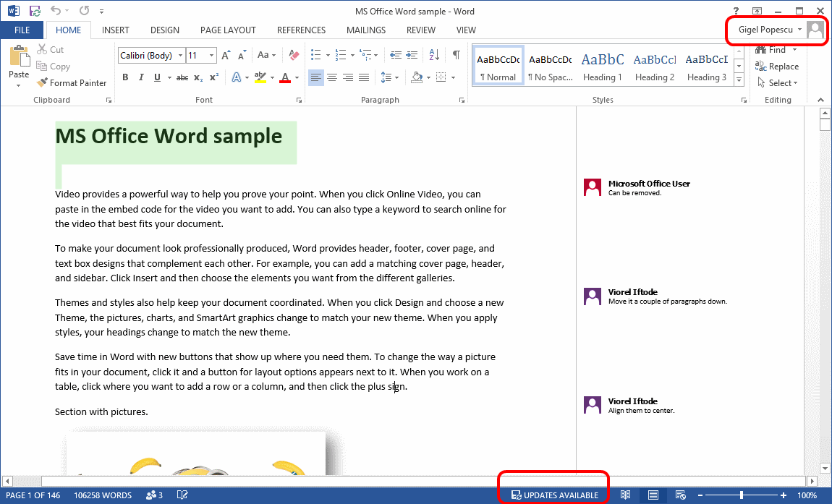Viewport: 832px width, 504px height.
Task: Apply the Heading 1 style
Action: (602, 66)
